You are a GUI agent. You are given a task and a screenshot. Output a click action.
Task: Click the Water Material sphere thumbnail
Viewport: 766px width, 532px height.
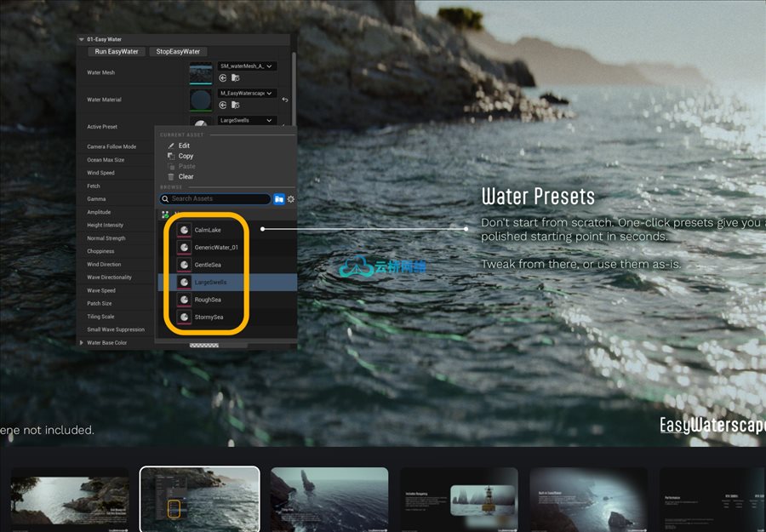201,100
